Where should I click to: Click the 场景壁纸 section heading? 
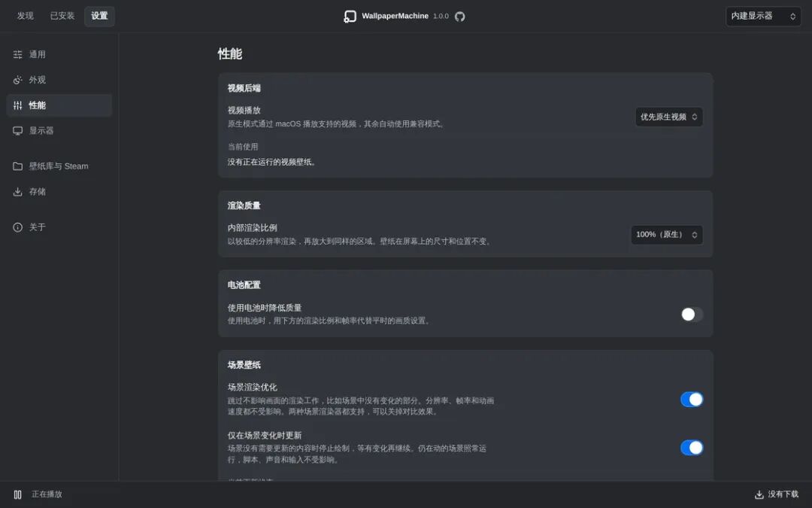click(x=244, y=365)
